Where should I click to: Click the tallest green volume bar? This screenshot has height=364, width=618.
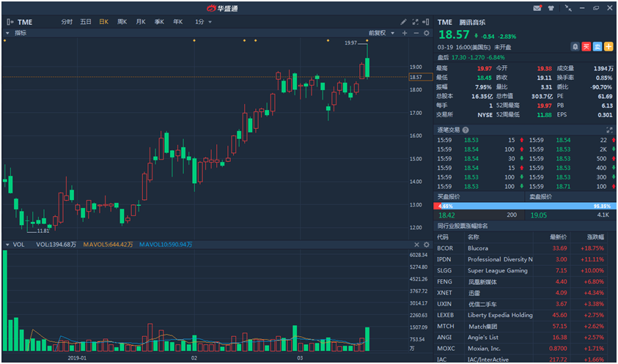(4, 300)
